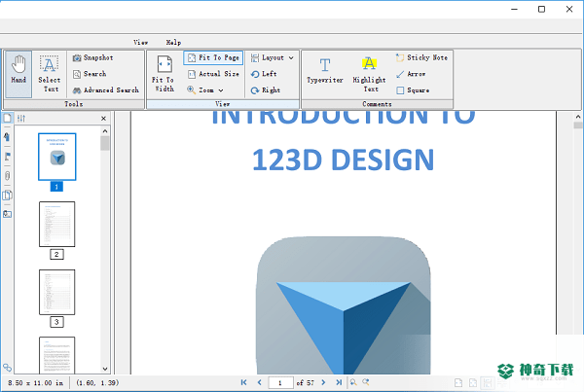Click the page size 8.50 x 11.00 in
Viewport: 584px width, 392px height.
[x=35, y=382]
